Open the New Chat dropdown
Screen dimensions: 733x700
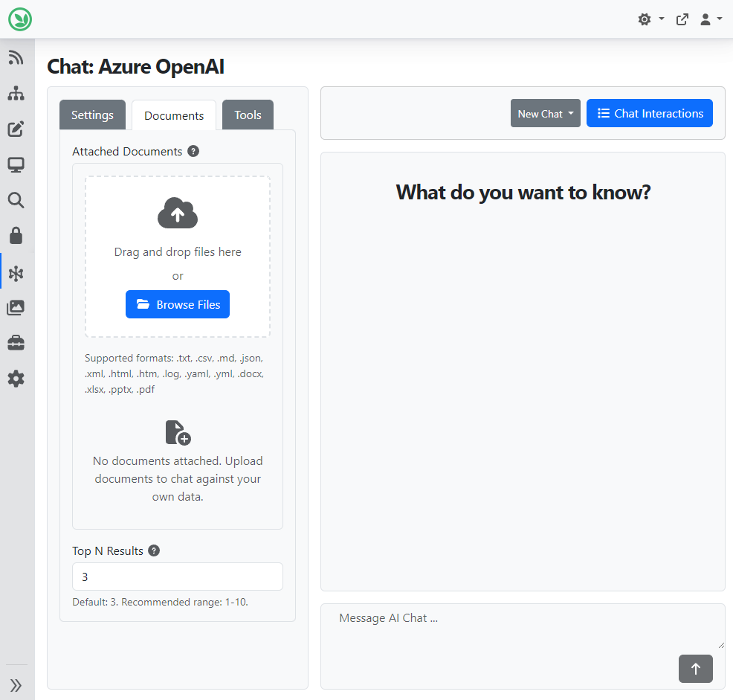click(545, 113)
